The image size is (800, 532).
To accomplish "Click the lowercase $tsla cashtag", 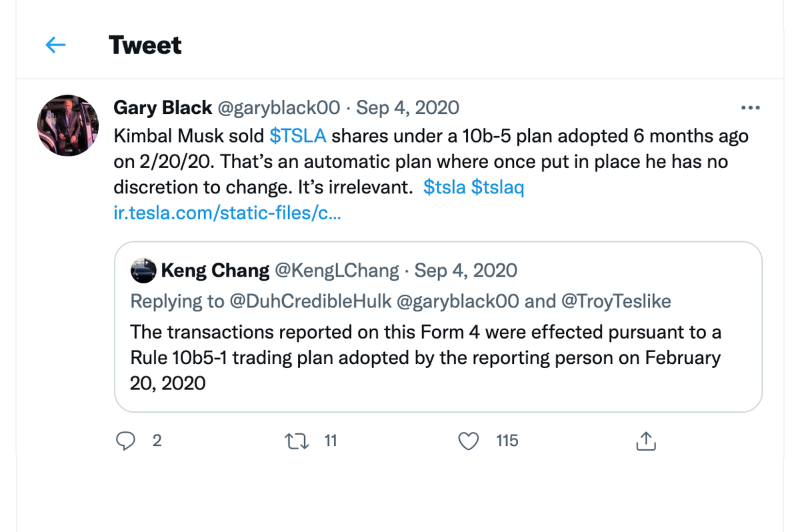I will [x=445, y=187].
